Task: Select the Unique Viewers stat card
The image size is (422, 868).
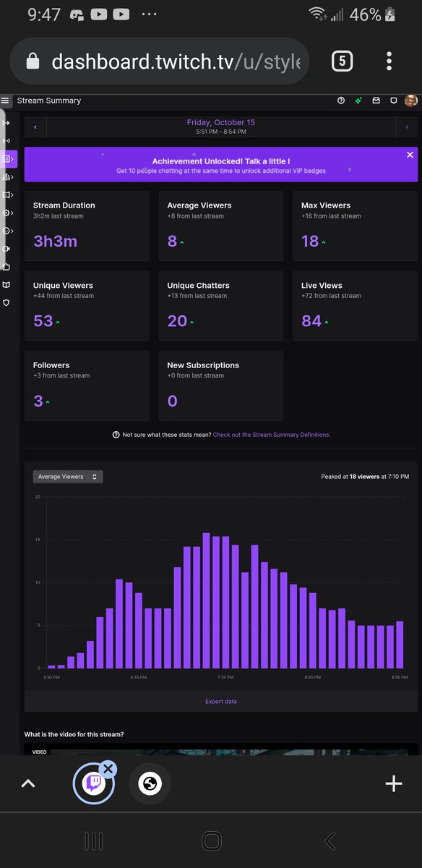Action: coord(87,306)
